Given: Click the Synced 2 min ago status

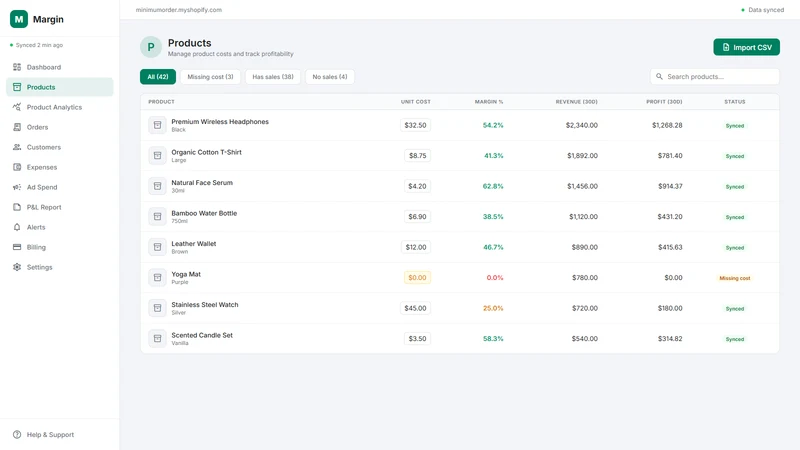Looking at the screenshot, I should point(36,45).
